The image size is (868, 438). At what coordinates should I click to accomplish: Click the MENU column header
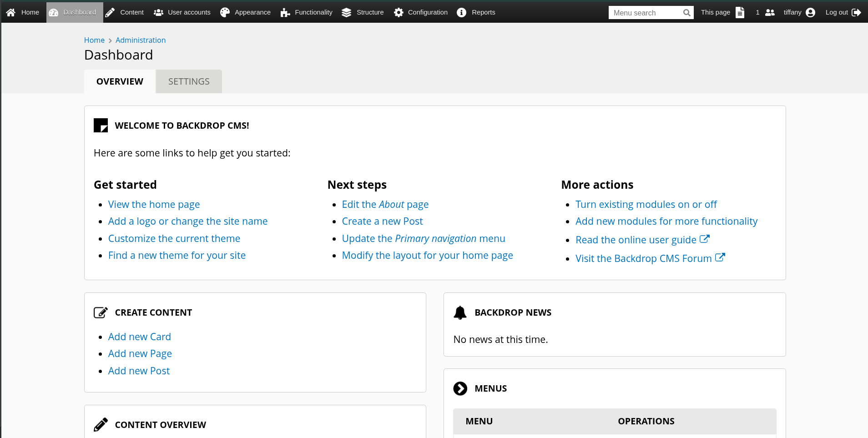tap(479, 421)
